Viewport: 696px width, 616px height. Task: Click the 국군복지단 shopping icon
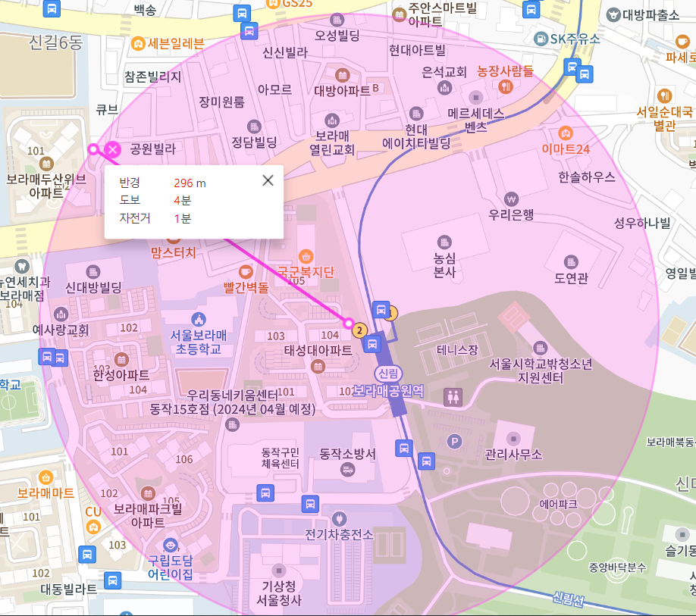tap(306, 256)
